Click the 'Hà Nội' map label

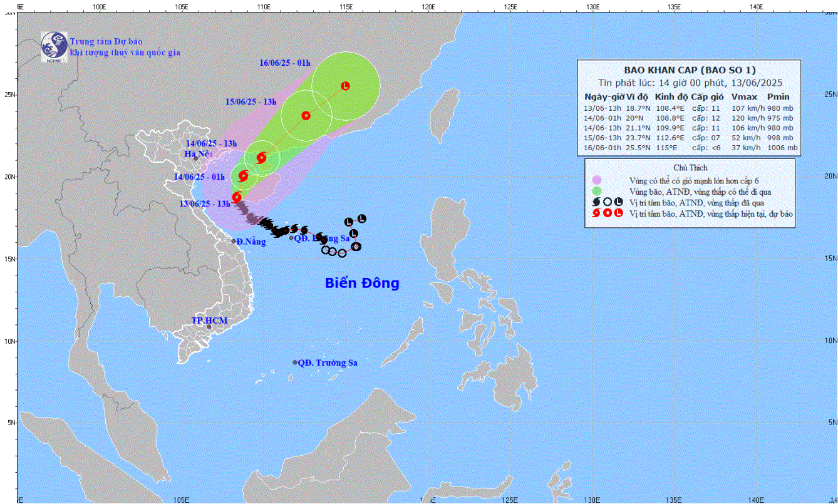point(199,153)
